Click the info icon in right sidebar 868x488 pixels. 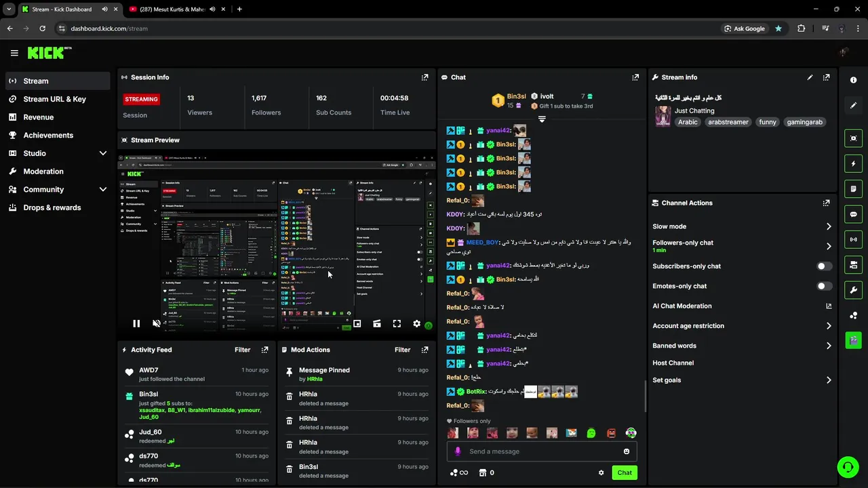point(853,80)
